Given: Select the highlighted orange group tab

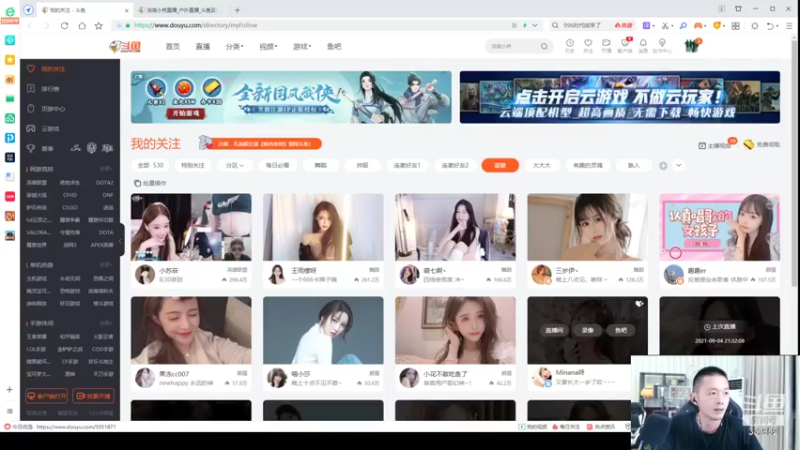Looking at the screenshot, I should pyautogui.click(x=500, y=165).
